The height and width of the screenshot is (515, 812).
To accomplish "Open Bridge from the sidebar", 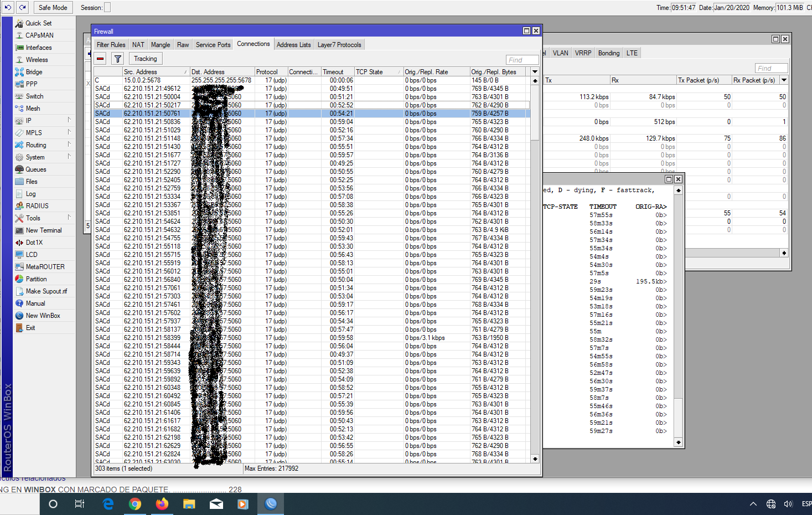I will 34,72.
